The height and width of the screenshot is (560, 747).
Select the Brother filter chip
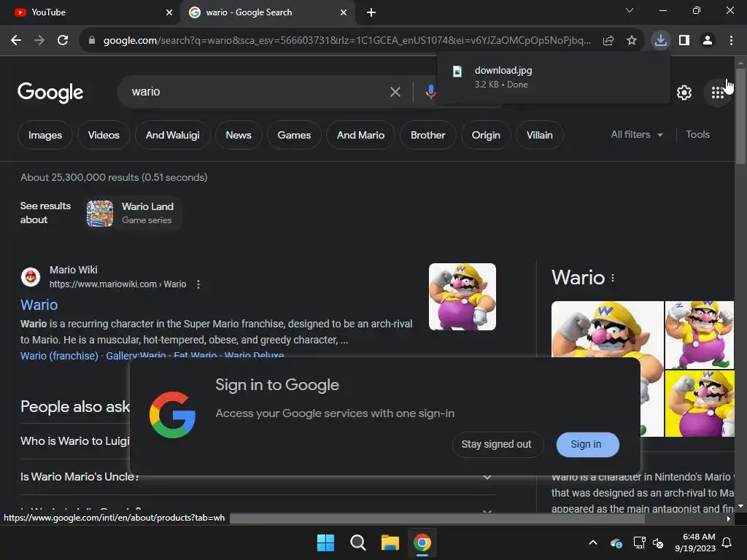427,135
